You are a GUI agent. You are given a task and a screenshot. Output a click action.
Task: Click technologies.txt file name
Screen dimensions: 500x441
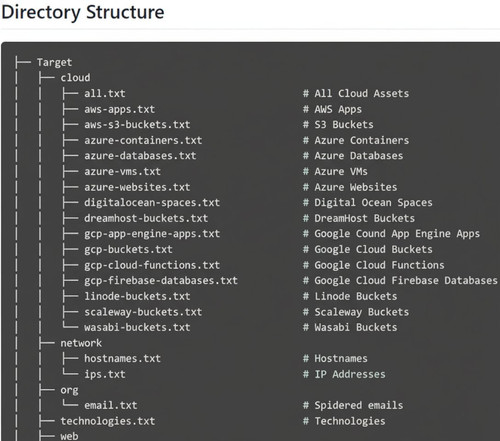click(x=108, y=421)
